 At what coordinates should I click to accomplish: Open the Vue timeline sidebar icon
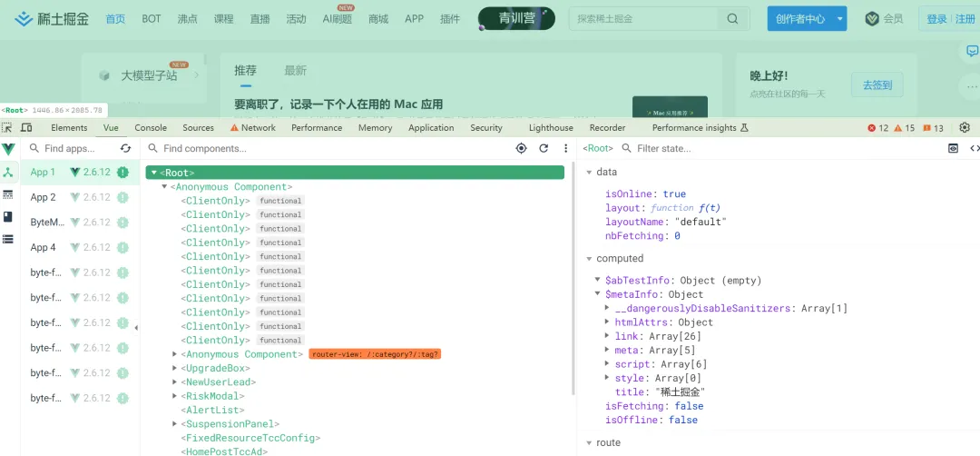click(8, 194)
